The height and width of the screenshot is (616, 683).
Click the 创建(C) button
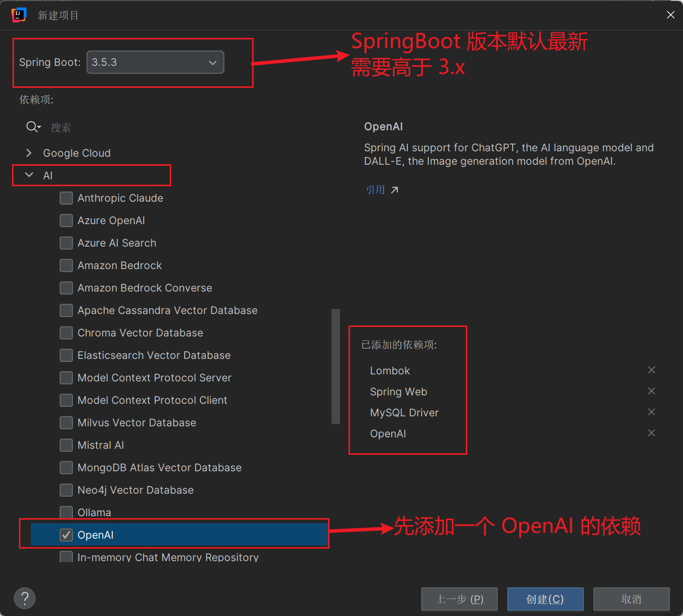click(x=545, y=599)
